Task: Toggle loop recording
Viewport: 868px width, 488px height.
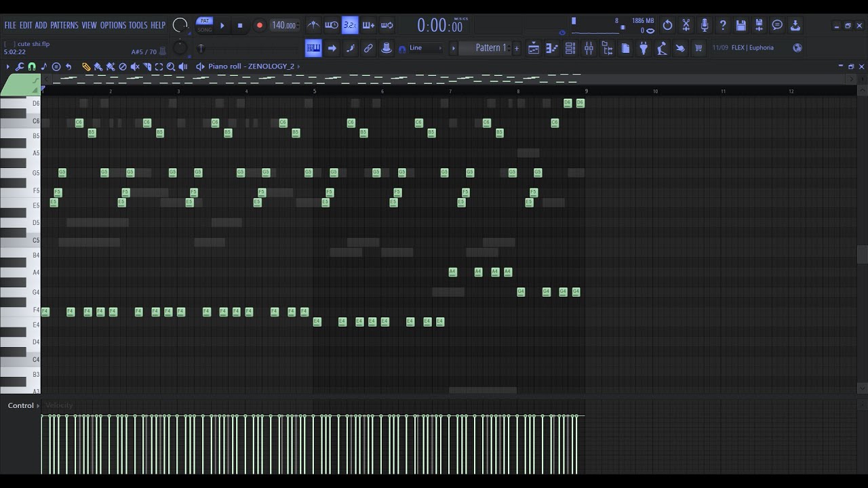Action: coord(387,26)
